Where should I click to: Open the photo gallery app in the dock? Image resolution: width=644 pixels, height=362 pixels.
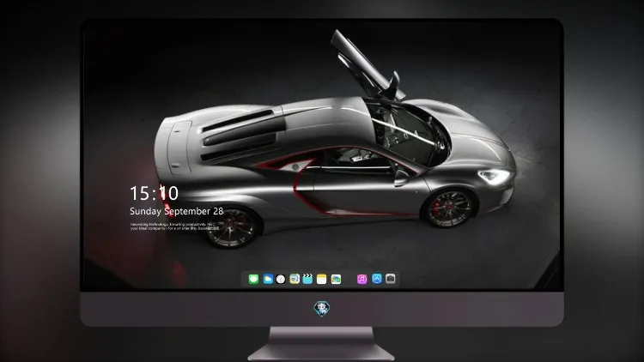336,279
